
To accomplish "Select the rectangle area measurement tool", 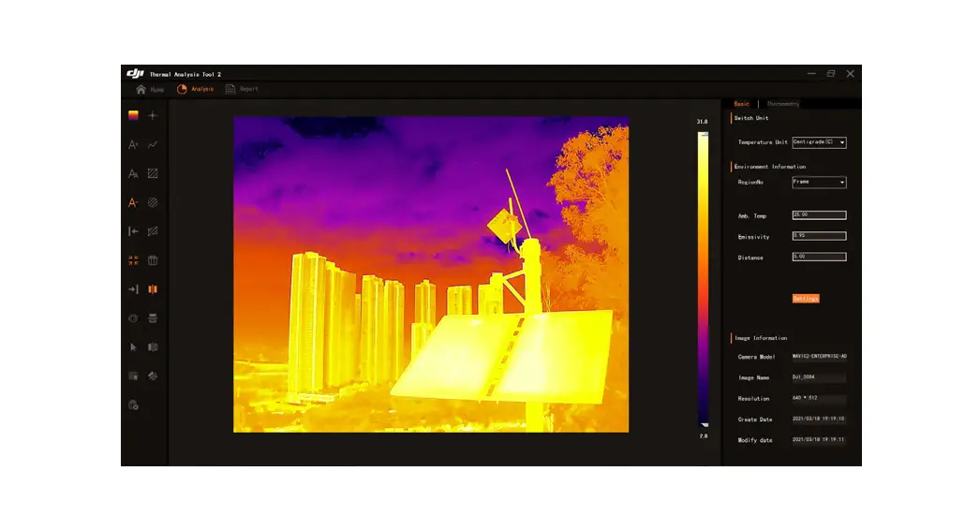I will point(153,174).
